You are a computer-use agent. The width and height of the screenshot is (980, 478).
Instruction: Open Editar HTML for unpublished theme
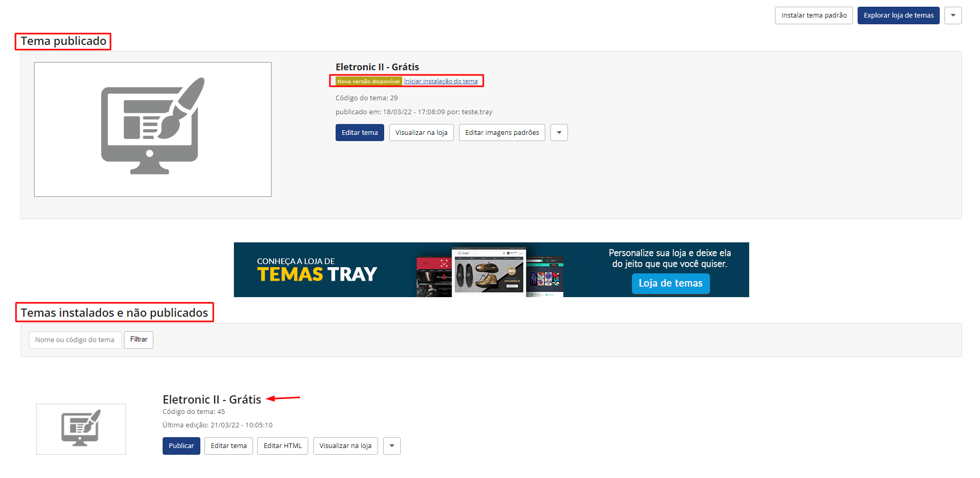point(282,446)
